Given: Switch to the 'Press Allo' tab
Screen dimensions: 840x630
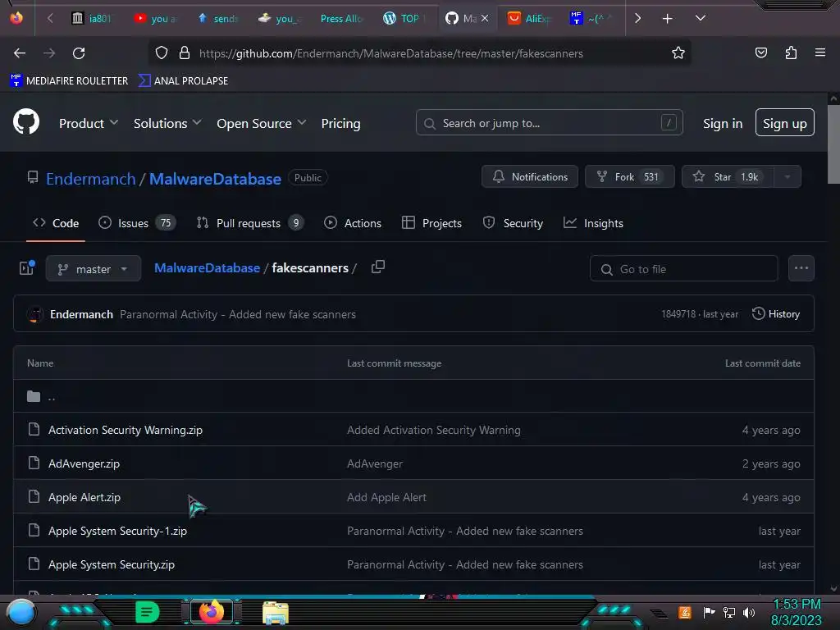Looking at the screenshot, I should point(340,18).
